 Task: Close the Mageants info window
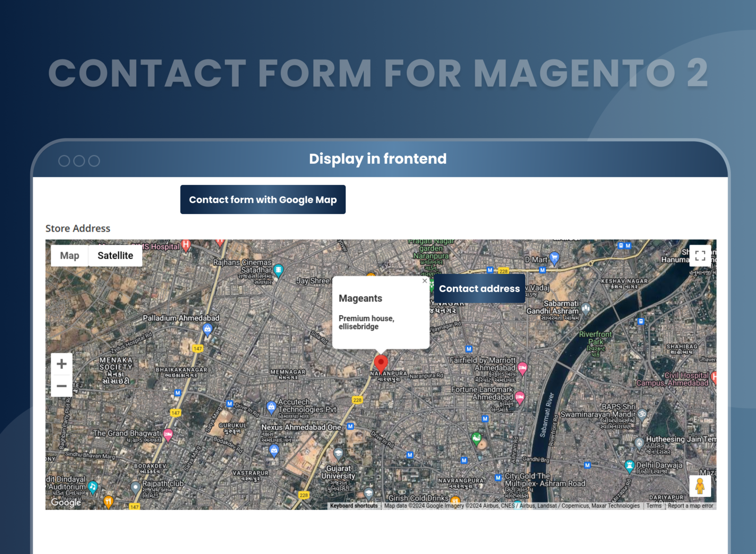coord(424,281)
